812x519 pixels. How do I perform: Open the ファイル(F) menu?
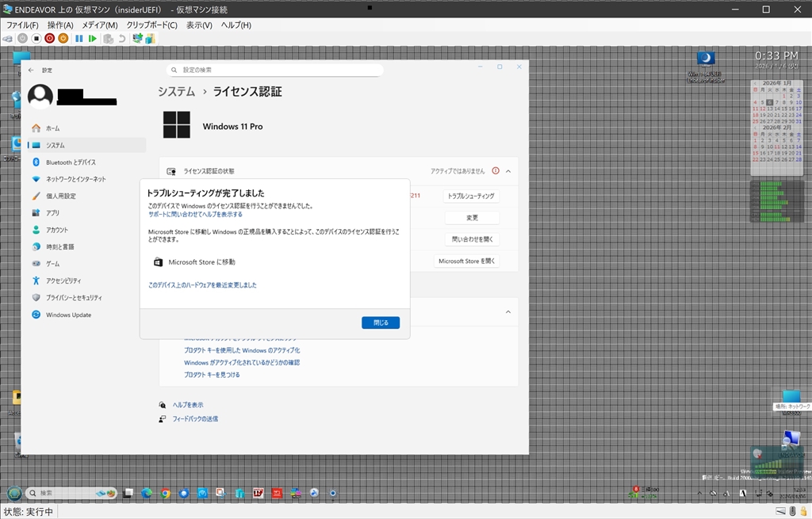(22, 25)
